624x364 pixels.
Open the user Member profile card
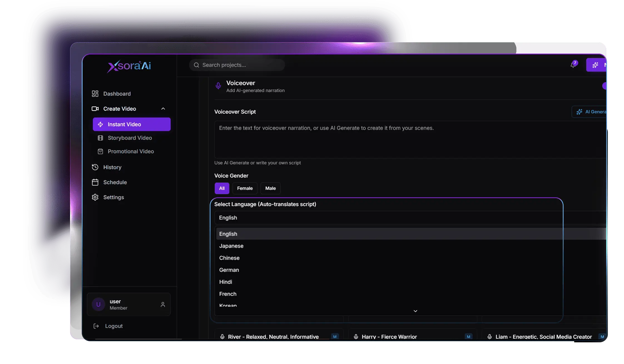(129, 305)
